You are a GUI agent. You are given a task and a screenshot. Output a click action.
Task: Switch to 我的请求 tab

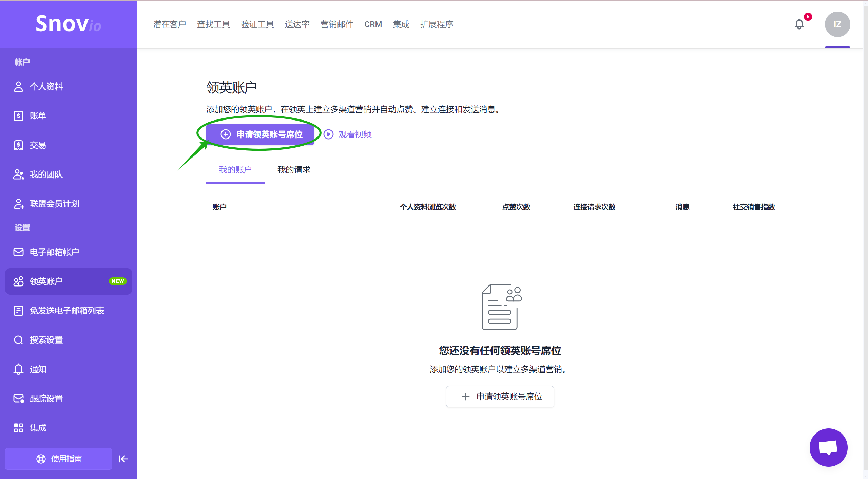294,170
